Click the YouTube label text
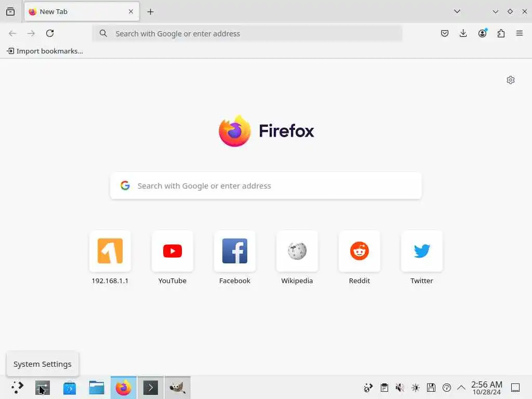The width and height of the screenshot is (532, 399). [x=172, y=281]
